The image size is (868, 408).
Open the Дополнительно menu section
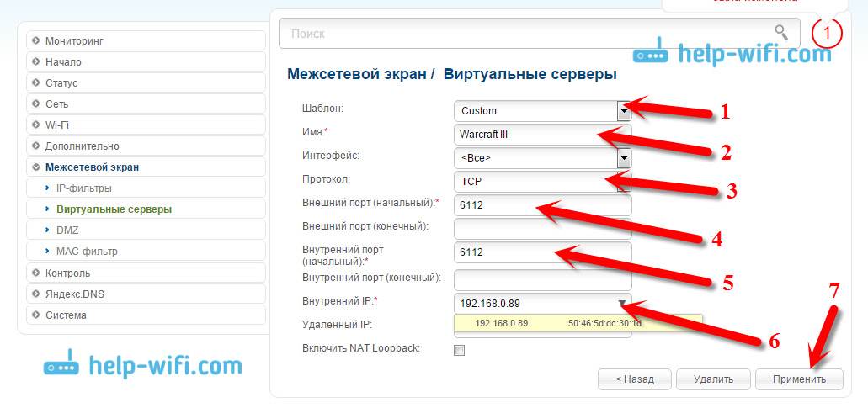click(x=146, y=146)
